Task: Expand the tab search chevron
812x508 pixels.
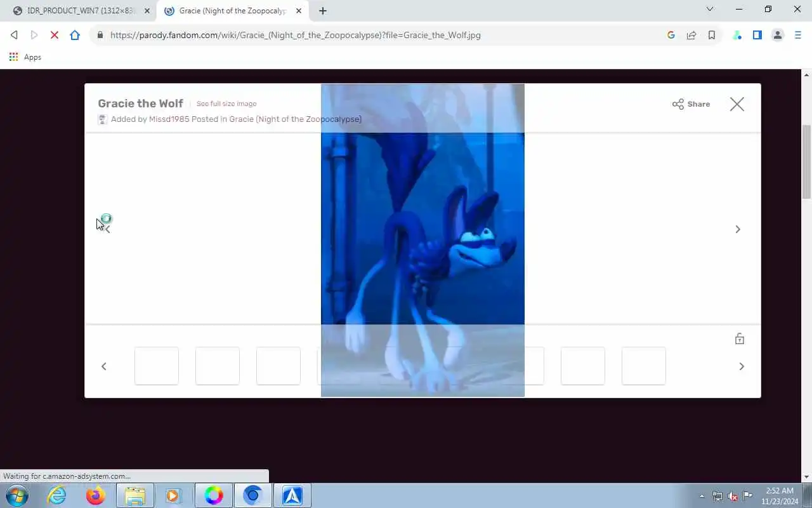Action: 710,9
